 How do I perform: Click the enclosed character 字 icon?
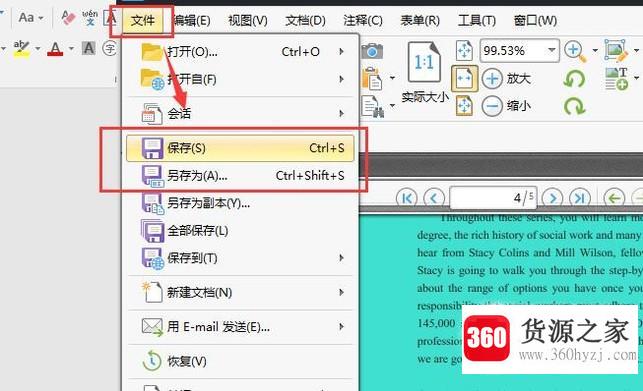109,48
